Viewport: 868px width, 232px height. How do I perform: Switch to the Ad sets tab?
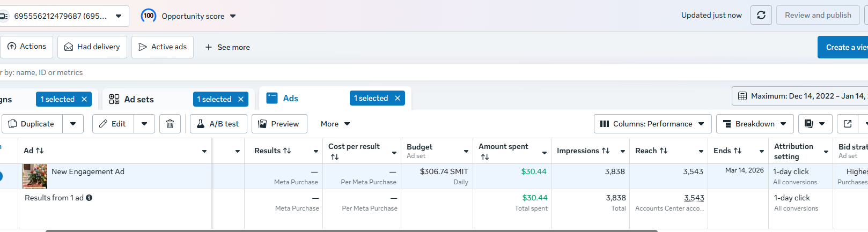[x=139, y=99]
